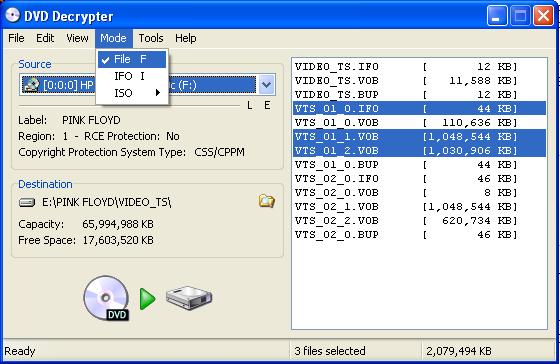Open the Source drive dropdown arrow
Viewport: 560px width, 364px height.
266,85
